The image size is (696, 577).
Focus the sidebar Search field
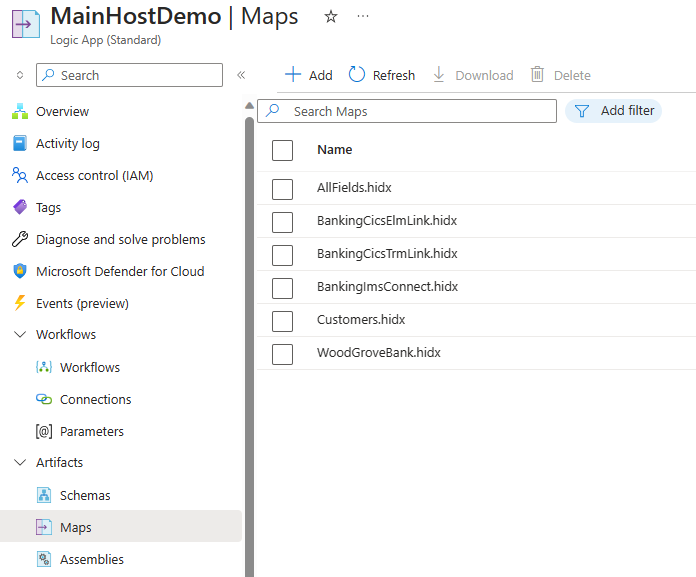point(129,75)
